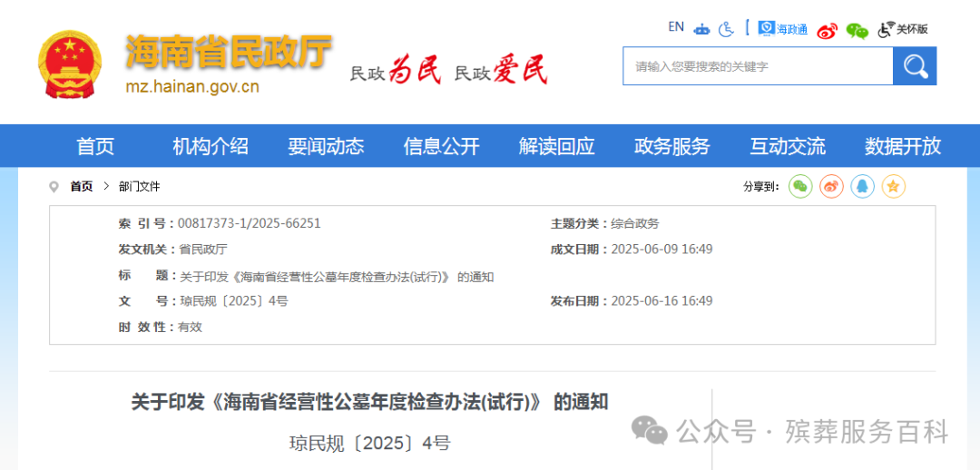This screenshot has height=470, width=980.
Task: Go to 部门文件 in the breadcrumb
Action: coord(140,186)
